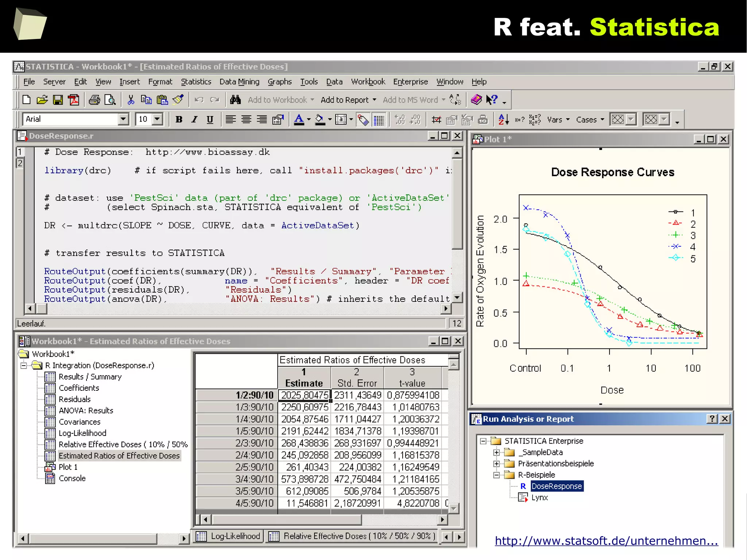Toggle Bold formatting
The width and height of the screenshot is (747, 560).
click(179, 119)
